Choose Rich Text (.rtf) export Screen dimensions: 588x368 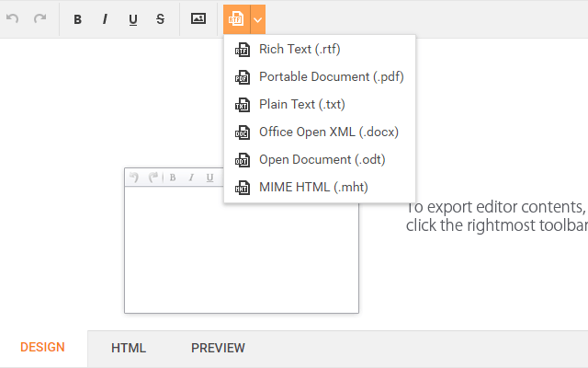click(x=300, y=50)
